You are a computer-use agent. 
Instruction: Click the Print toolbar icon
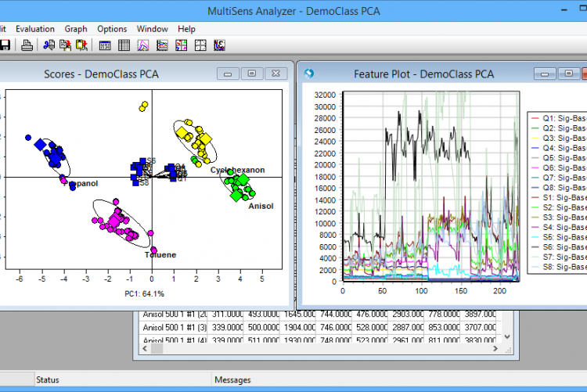pos(27,45)
